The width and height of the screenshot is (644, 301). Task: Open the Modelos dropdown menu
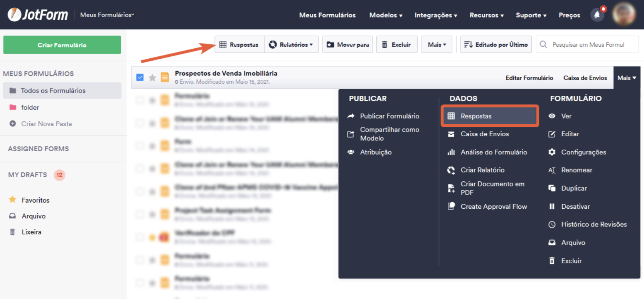tap(386, 15)
